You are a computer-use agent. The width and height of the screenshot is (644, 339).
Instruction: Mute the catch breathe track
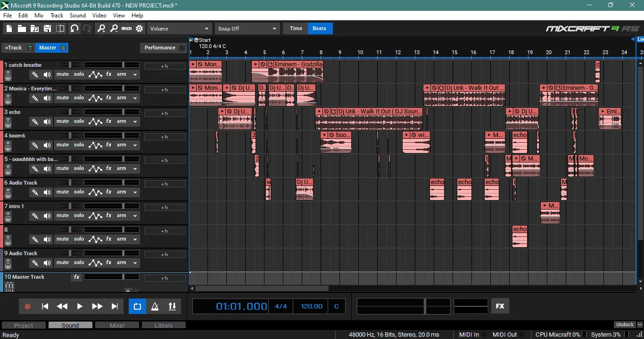coord(63,74)
